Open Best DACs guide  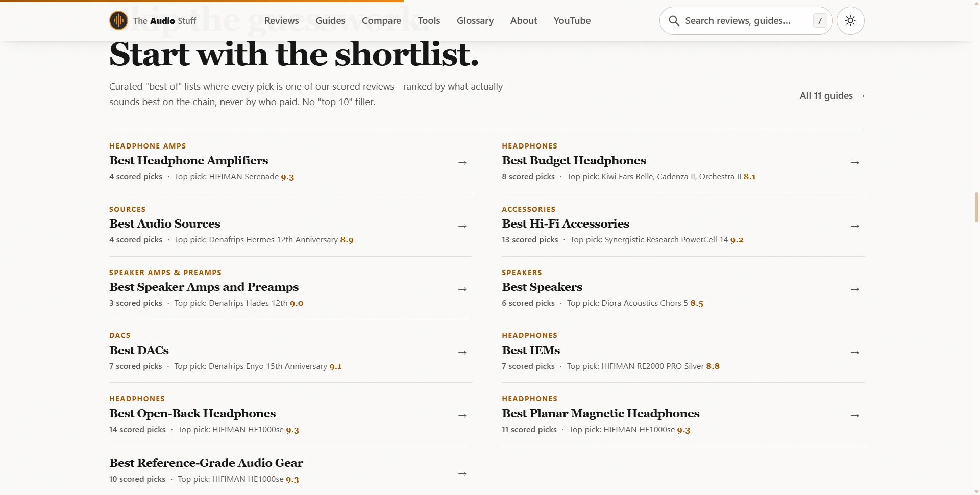[139, 350]
